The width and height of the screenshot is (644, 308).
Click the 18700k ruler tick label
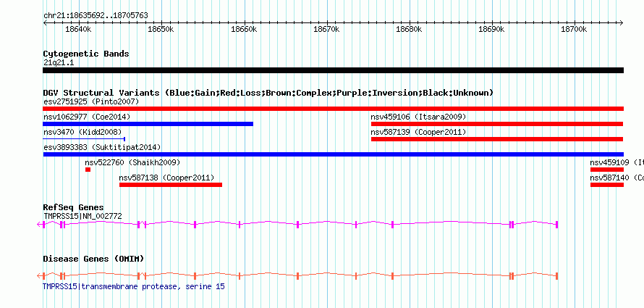click(575, 30)
